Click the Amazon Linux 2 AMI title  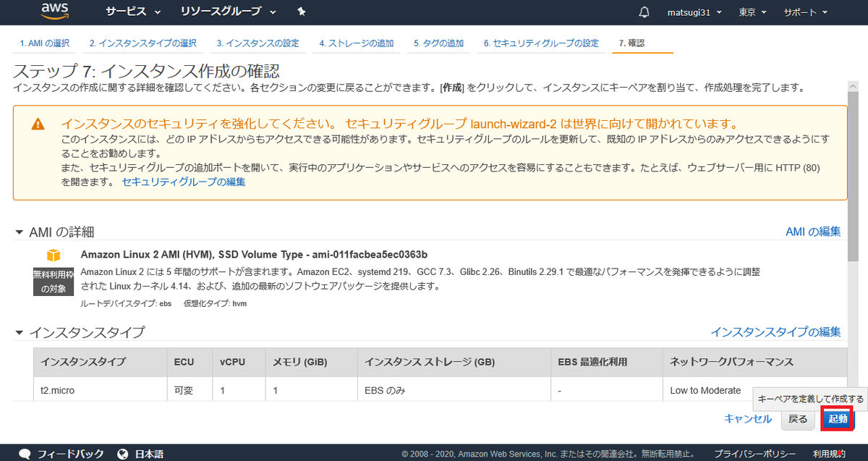point(254,254)
